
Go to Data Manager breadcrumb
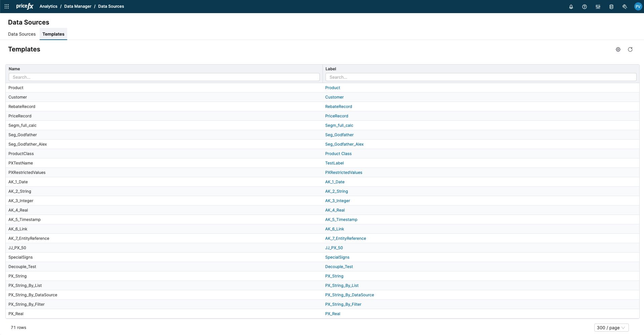tap(78, 6)
